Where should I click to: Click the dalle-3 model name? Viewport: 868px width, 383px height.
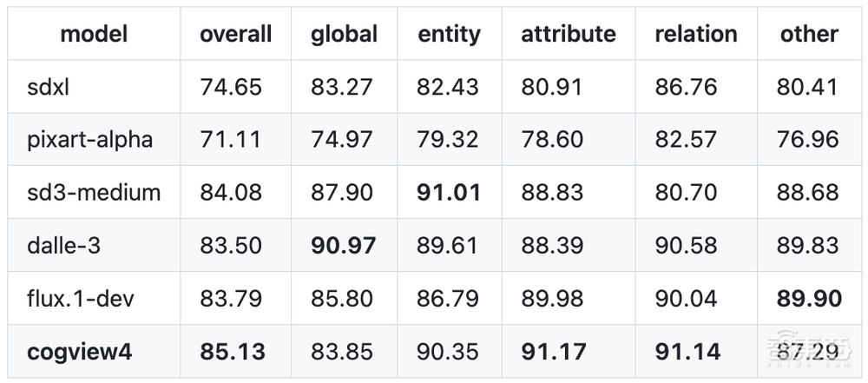point(64,246)
